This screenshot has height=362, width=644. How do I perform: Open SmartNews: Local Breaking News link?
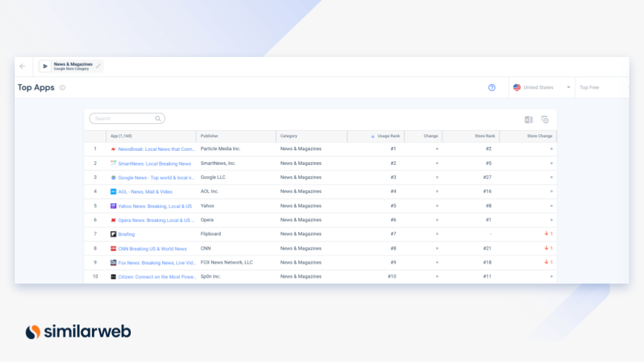pos(154,164)
